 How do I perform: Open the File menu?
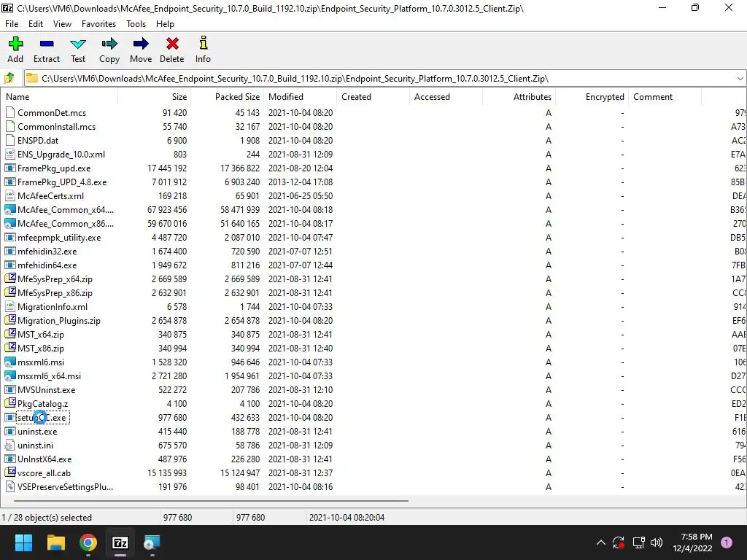coord(12,24)
